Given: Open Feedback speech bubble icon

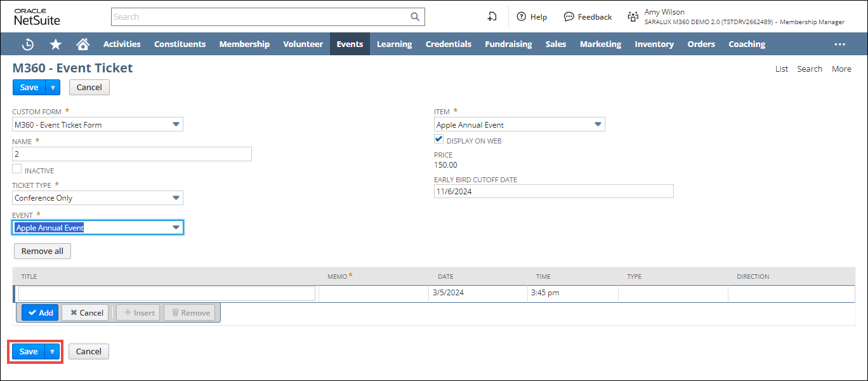Looking at the screenshot, I should point(569,17).
